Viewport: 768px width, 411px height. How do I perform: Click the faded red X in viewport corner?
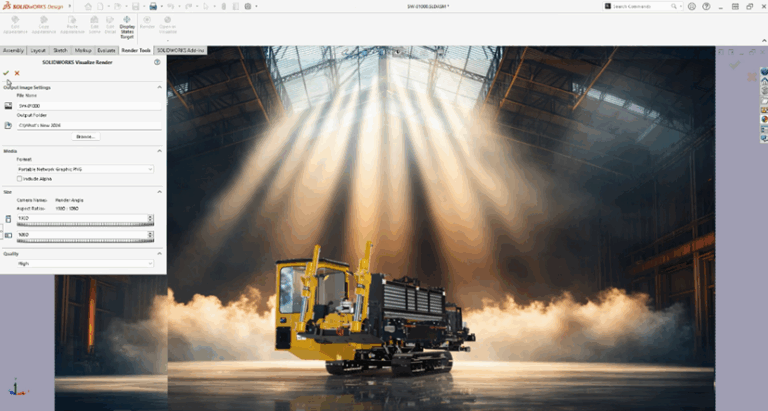tap(752, 77)
